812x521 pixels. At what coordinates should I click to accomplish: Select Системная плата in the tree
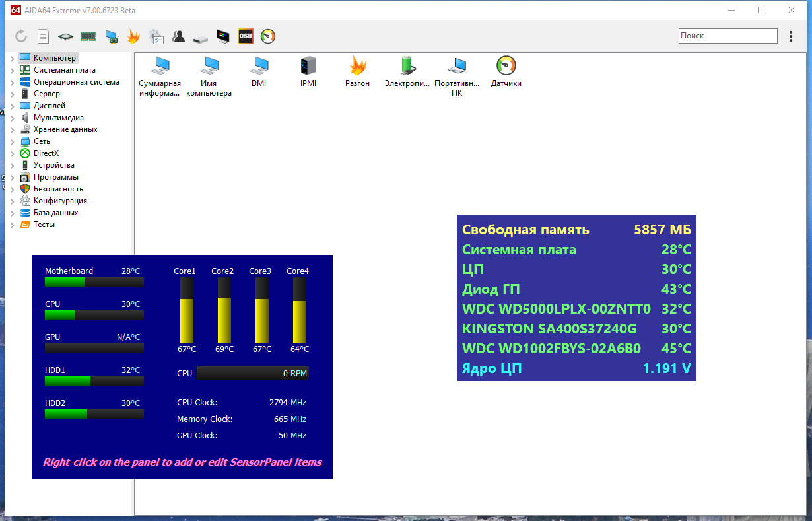[65, 70]
